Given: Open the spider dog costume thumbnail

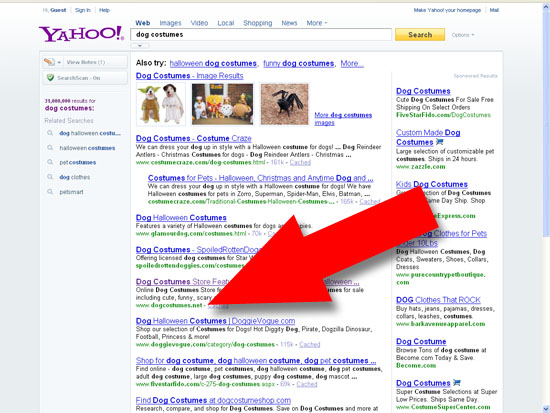Looking at the screenshot, I should coord(284,104).
